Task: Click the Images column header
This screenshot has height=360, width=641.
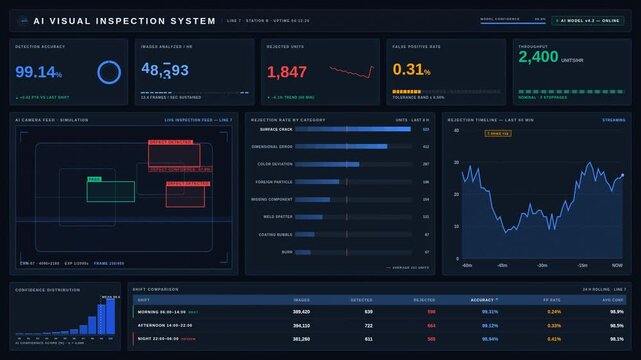Action: click(301, 300)
